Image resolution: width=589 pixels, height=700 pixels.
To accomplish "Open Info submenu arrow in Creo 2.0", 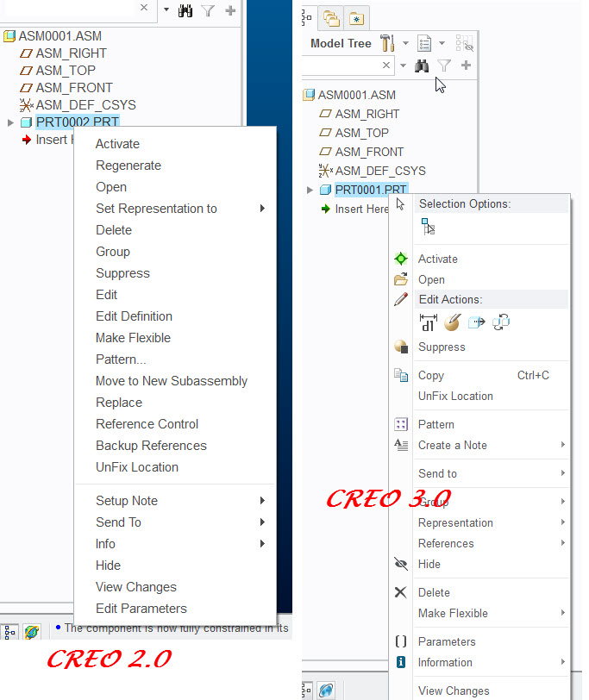I will pyautogui.click(x=262, y=543).
